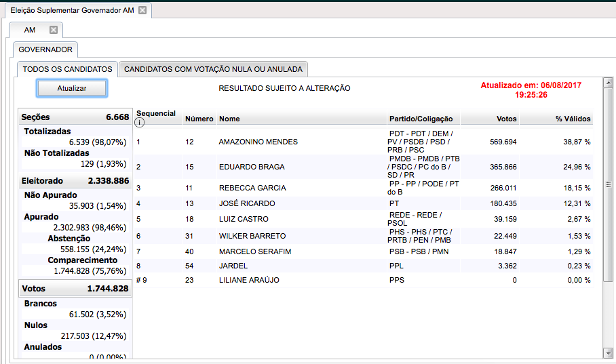Click the Nome column header
This screenshot has height=364, width=616.
click(x=229, y=119)
